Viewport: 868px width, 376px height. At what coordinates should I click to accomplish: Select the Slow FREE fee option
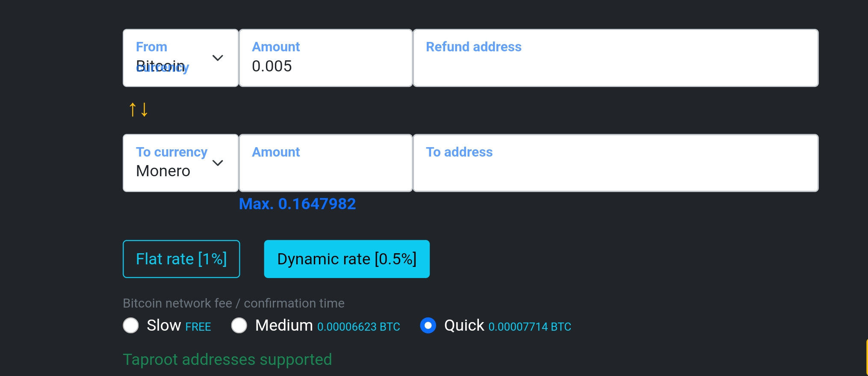tap(131, 326)
